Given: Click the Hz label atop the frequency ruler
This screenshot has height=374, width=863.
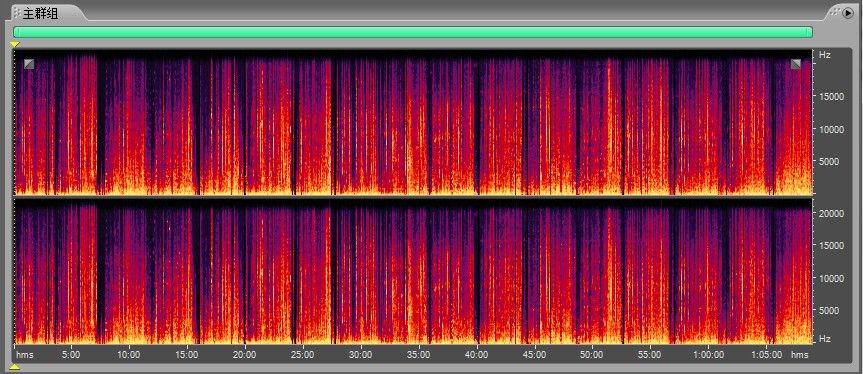Looking at the screenshot, I should (824, 55).
